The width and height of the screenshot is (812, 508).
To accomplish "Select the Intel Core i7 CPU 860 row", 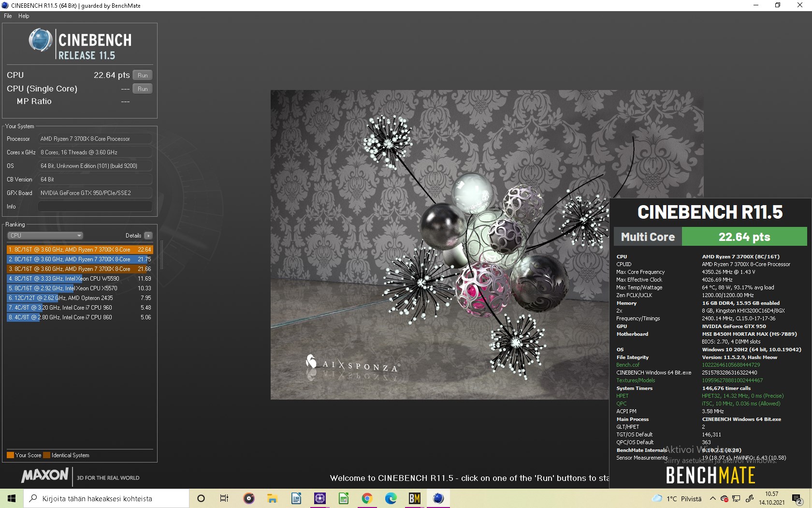I will pyautogui.click(x=80, y=317).
